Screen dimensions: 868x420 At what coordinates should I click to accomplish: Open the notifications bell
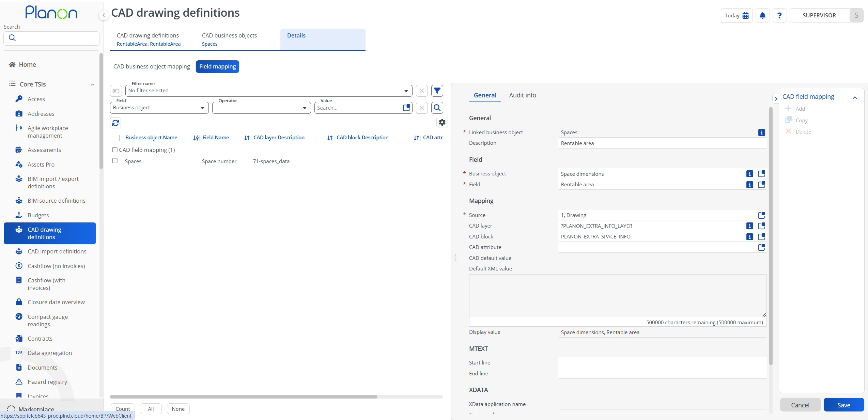point(762,15)
